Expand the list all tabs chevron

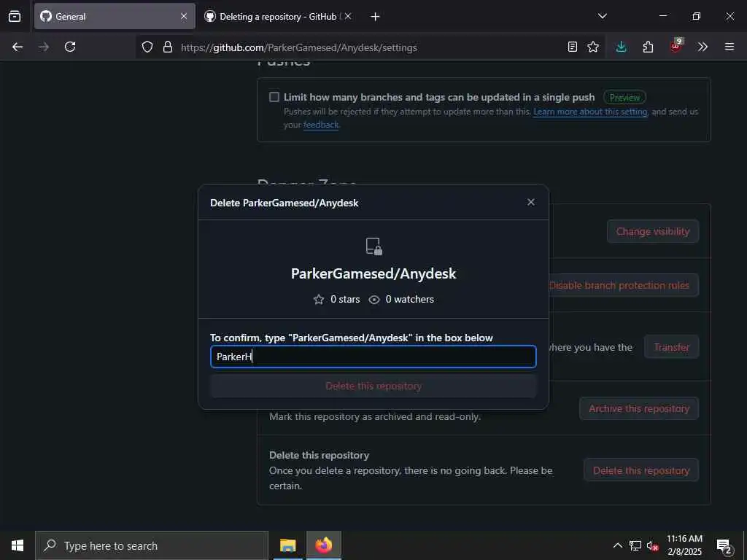(602, 16)
